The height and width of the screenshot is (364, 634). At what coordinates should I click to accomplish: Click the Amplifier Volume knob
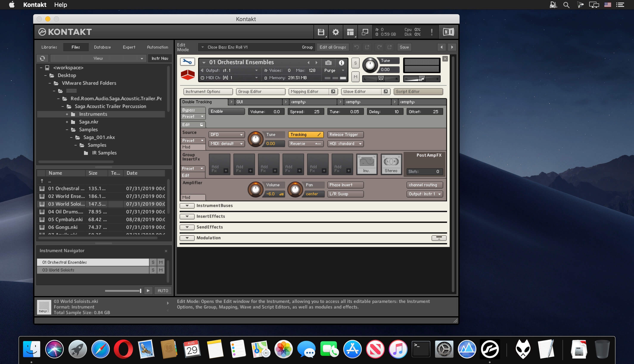click(x=255, y=189)
